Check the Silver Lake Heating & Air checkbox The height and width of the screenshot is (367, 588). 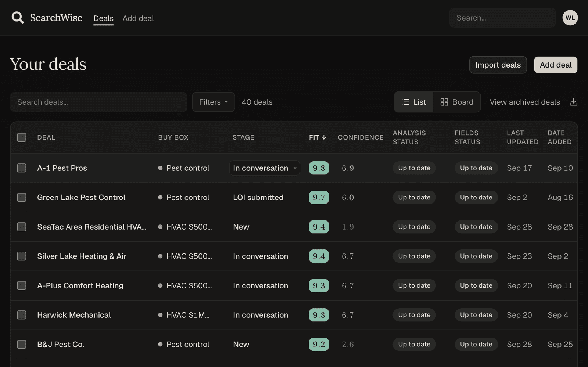22,256
